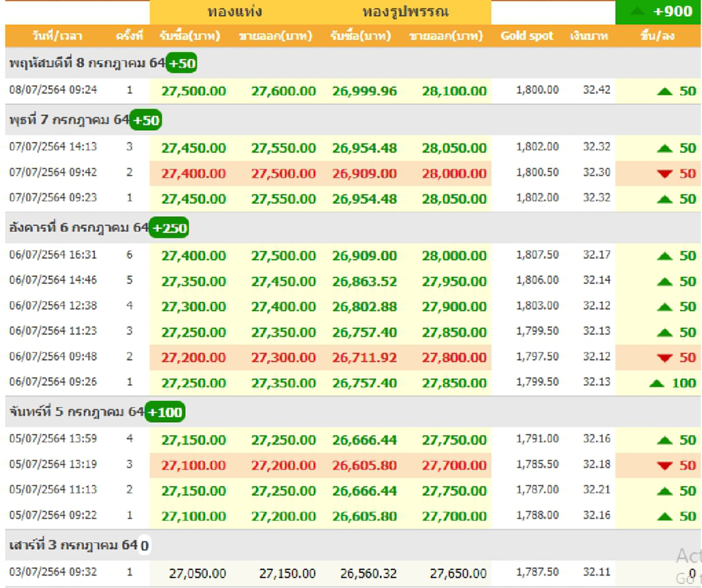
Task: Click the 26,999.96 ornament buy price
Action: (x=364, y=91)
